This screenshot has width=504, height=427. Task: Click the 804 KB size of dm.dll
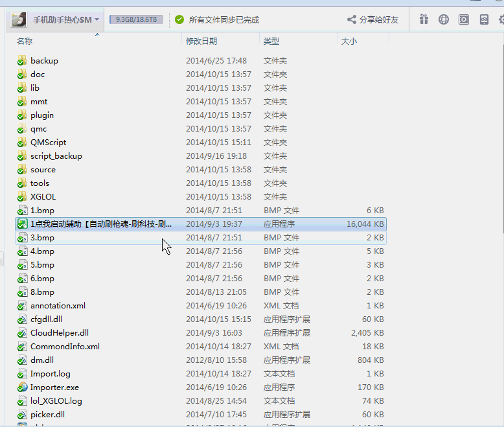coord(371,360)
